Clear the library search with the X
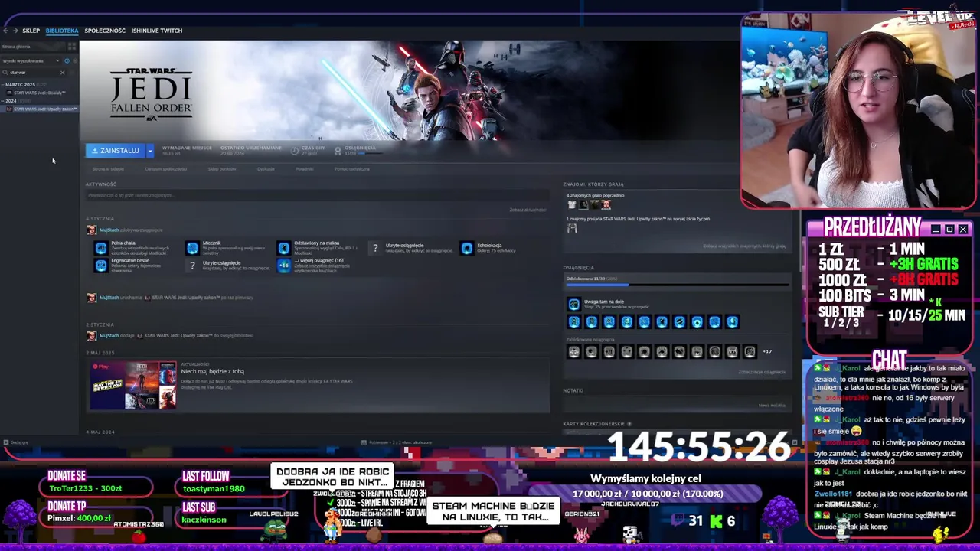 pos(63,73)
